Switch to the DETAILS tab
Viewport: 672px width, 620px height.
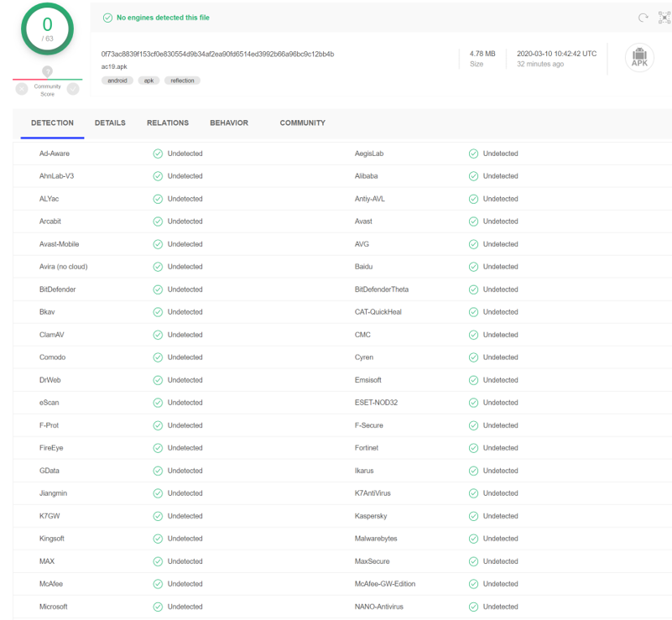(110, 123)
